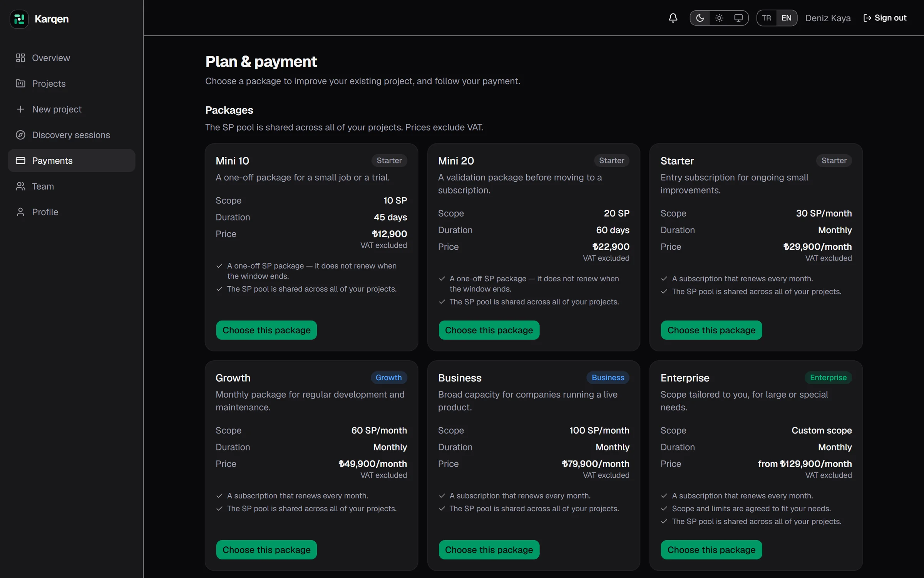
Task: Click the ₺29,900/month Starter price
Action: tap(817, 247)
